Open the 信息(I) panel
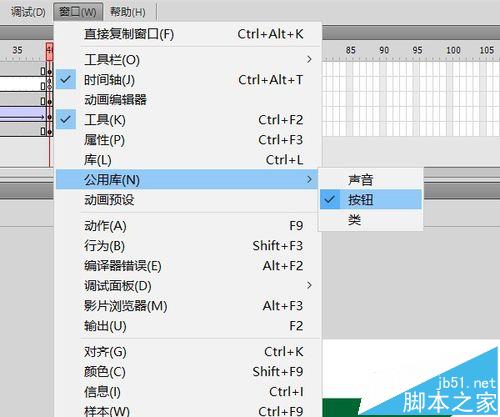The image size is (500, 417). 188,392
